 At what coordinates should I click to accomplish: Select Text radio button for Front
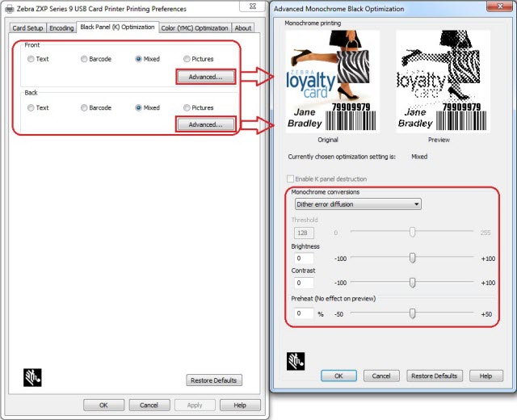[31, 59]
